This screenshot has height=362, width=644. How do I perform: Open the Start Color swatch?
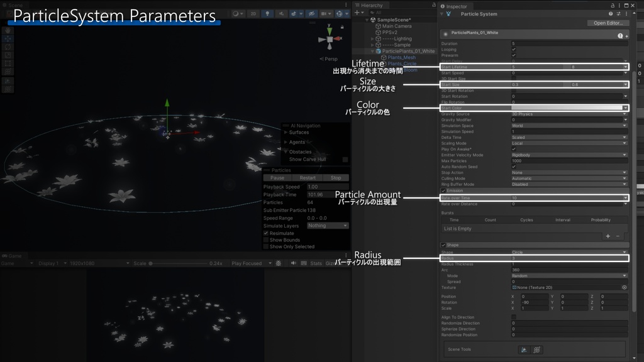(567, 108)
